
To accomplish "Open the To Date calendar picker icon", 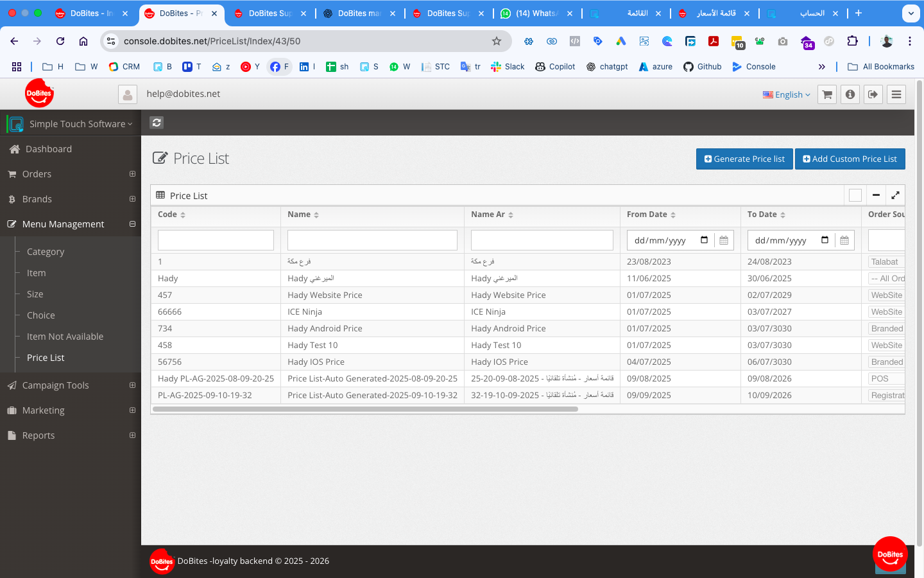I will click(x=844, y=240).
